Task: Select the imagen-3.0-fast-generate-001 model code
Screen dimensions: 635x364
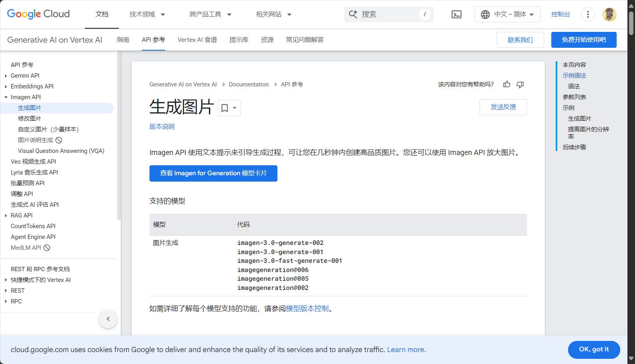Action: coord(290,261)
